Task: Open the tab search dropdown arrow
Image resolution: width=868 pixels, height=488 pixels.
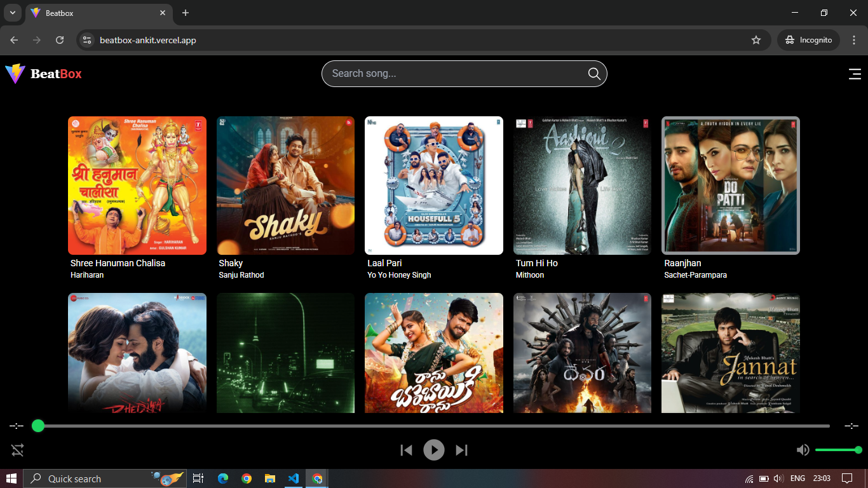Action: (x=12, y=13)
